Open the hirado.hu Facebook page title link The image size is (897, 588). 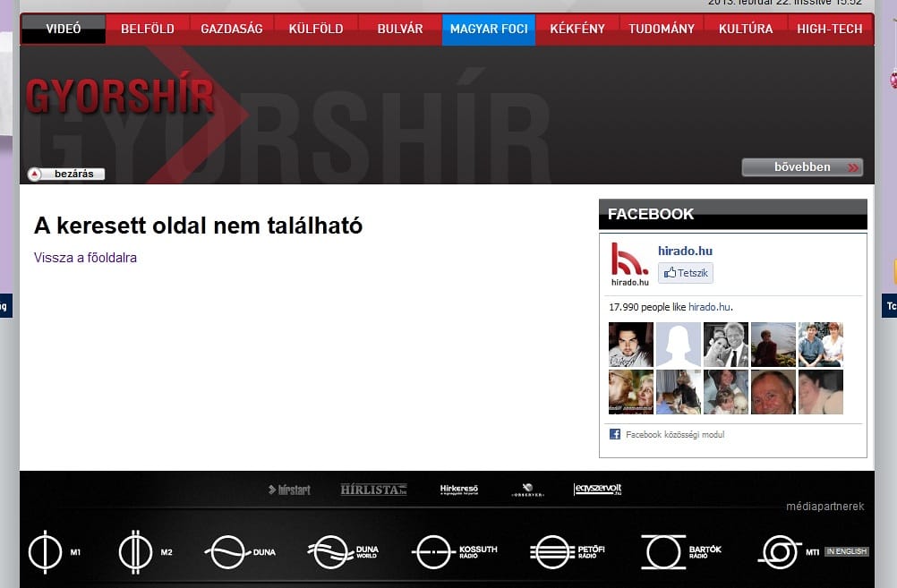pos(685,251)
